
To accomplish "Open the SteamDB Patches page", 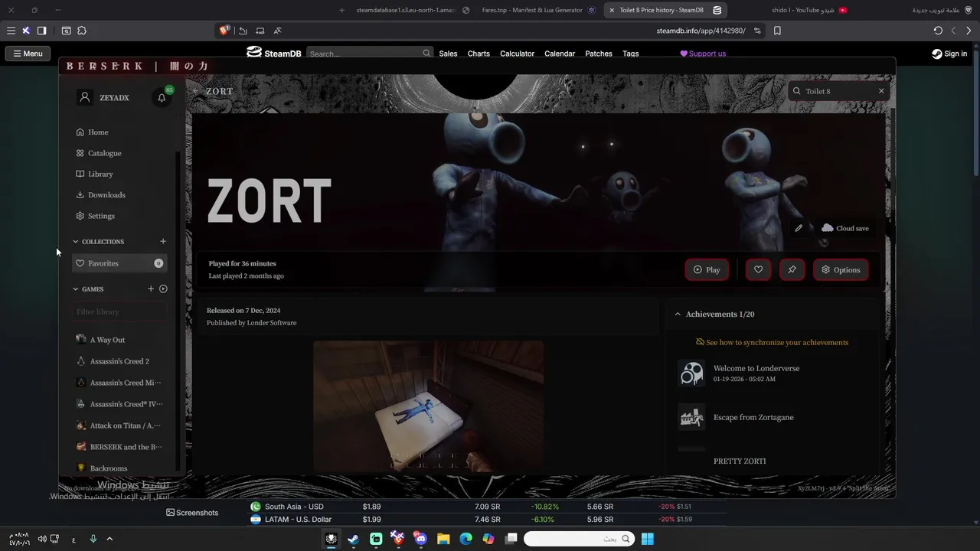I will point(599,54).
